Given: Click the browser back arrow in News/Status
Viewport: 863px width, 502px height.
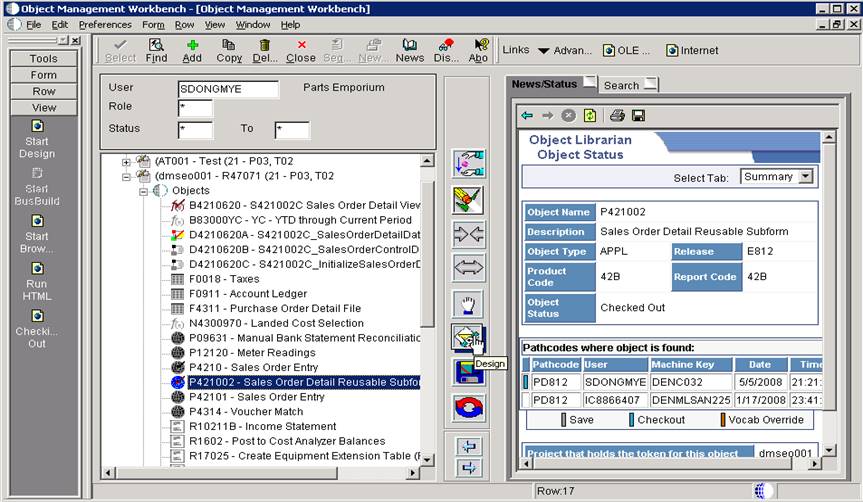Looking at the screenshot, I should tap(527, 115).
